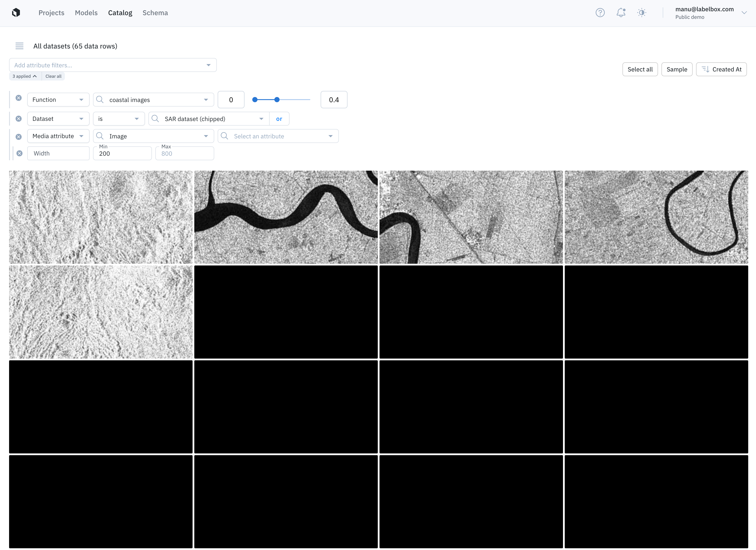This screenshot has width=756, height=550.
Task: Click the Select all button
Action: (640, 69)
